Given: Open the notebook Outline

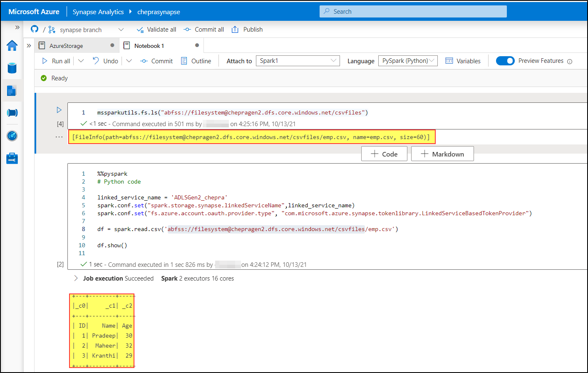Looking at the screenshot, I should 196,61.
